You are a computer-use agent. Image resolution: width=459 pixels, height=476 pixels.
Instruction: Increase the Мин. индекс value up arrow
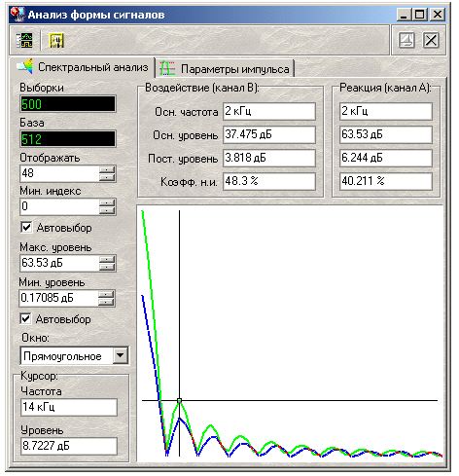point(107,202)
